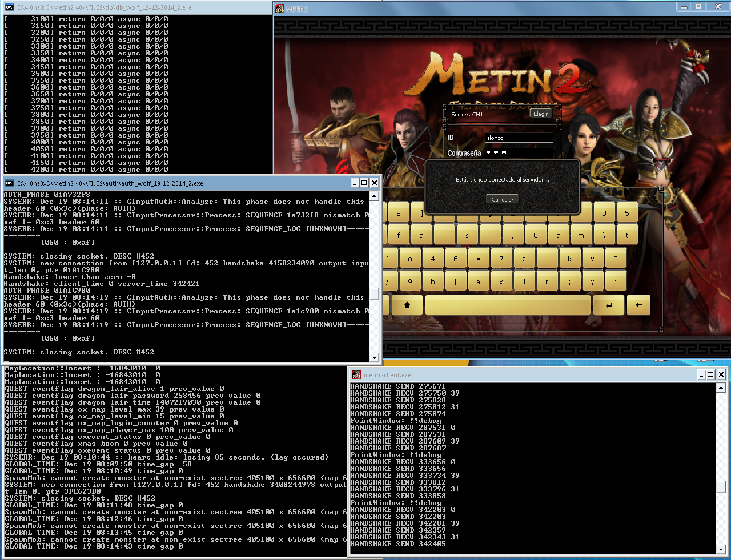This screenshot has width=731, height=560.
Task: Tap the 'b' key on virtual keyboard
Action: 433,281
